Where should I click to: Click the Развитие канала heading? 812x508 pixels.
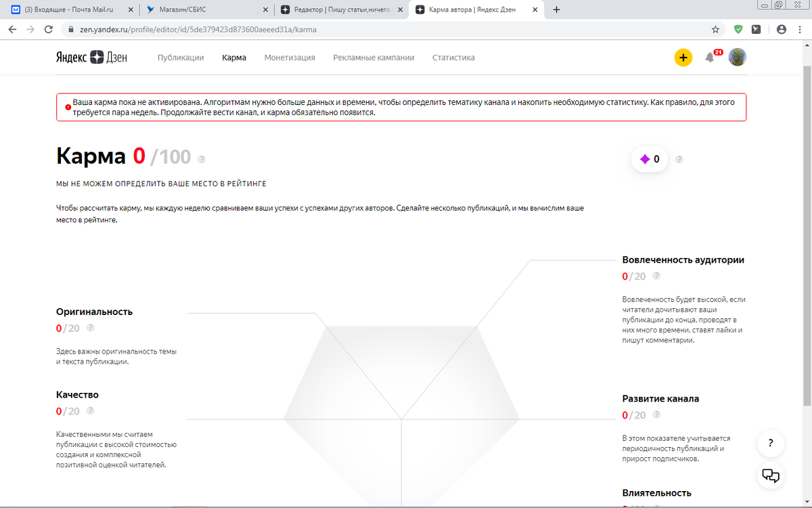[x=660, y=398]
